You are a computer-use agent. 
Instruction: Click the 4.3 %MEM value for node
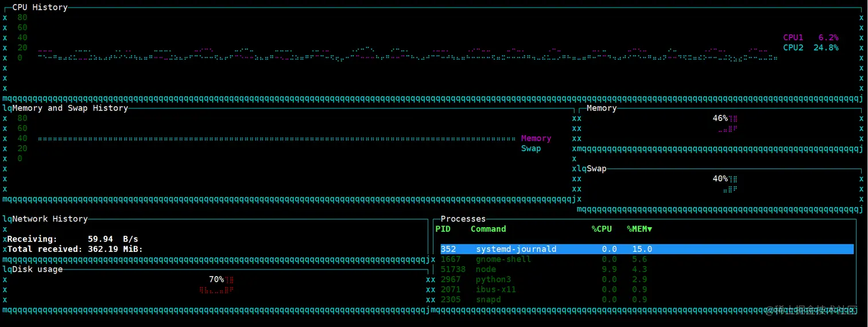pyautogui.click(x=640, y=269)
